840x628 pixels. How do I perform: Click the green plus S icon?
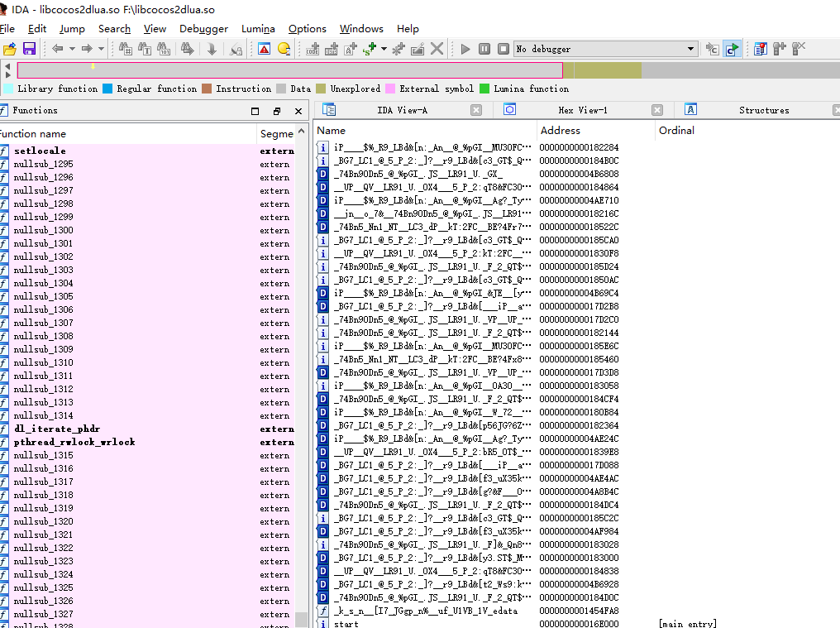pyautogui.click(x=370, y=50)
